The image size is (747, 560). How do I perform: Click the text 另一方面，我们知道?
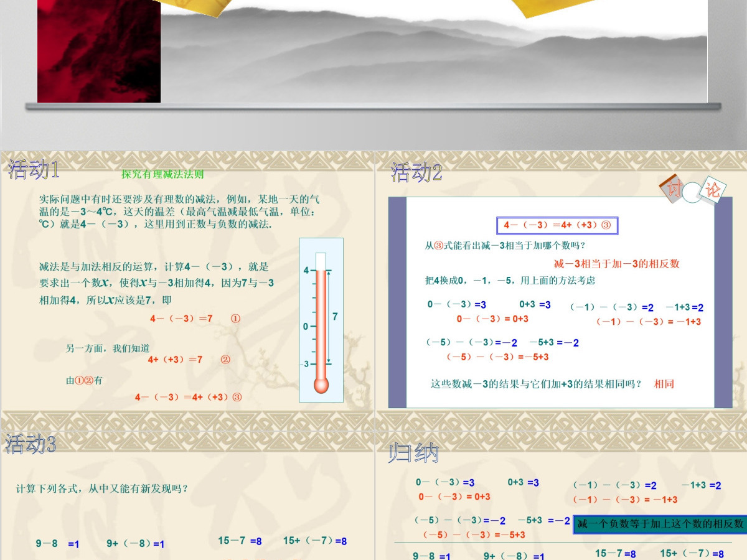pyautogui.click(x=108, y=348)
